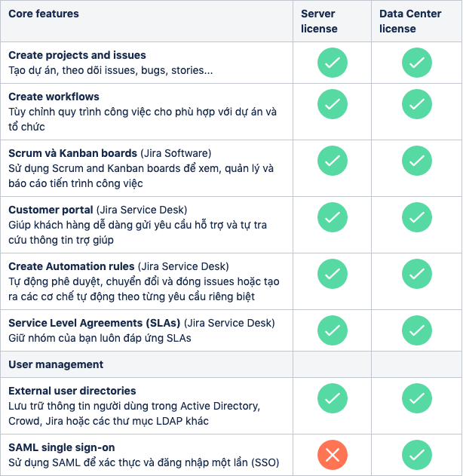Click the Data Center license column header
463x476 pixels.
410,21
